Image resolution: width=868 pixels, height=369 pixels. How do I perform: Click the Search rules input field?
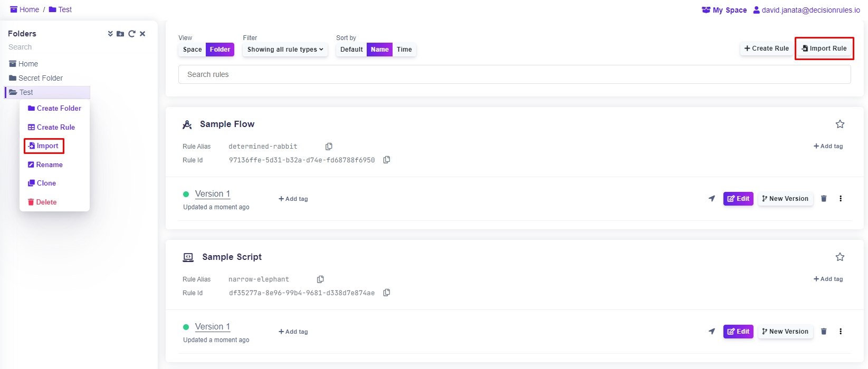click(514, 74)
